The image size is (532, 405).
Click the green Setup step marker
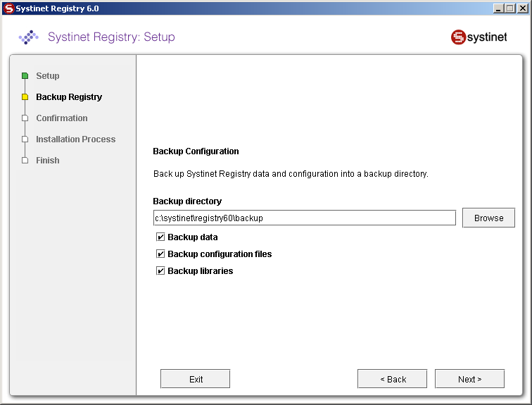pos(25,75)
